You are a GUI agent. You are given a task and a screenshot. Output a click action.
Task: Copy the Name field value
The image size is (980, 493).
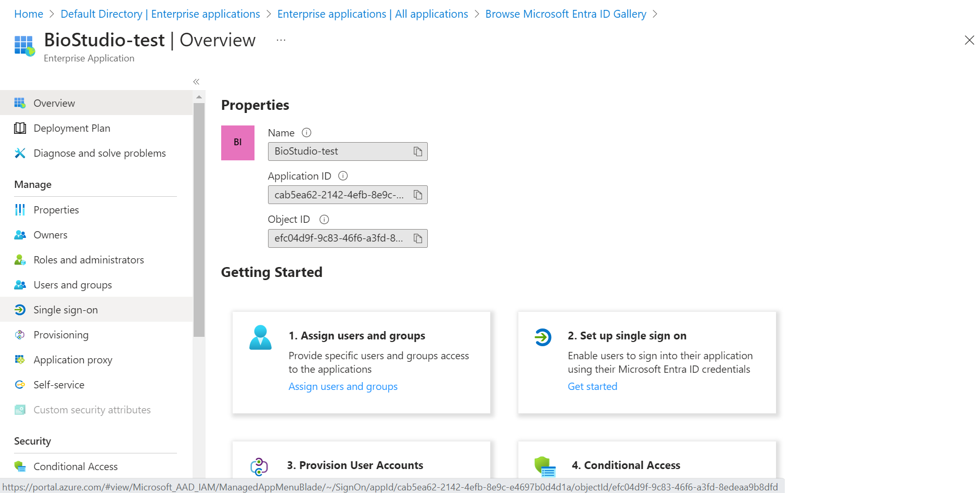(417, 151)
